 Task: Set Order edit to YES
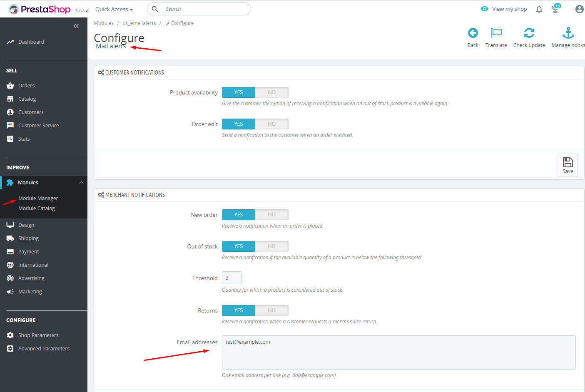coord(239,124)
